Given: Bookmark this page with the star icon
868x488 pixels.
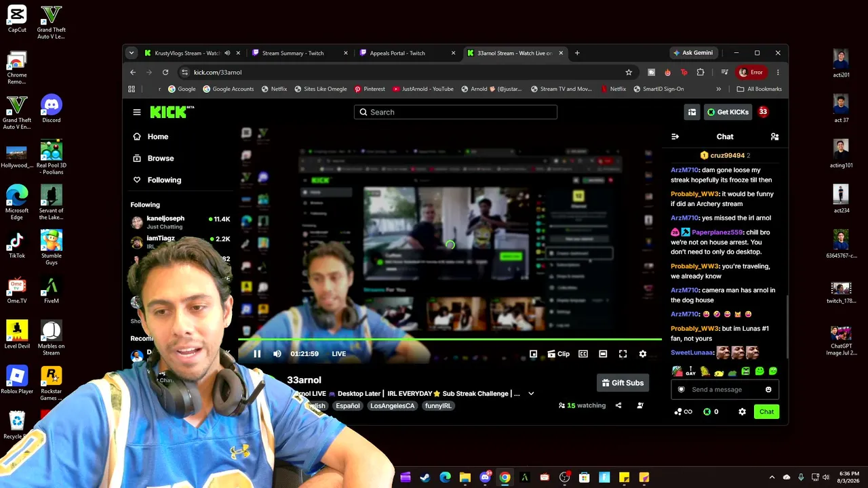Looking at the screenshot, I should pos(629,73).
